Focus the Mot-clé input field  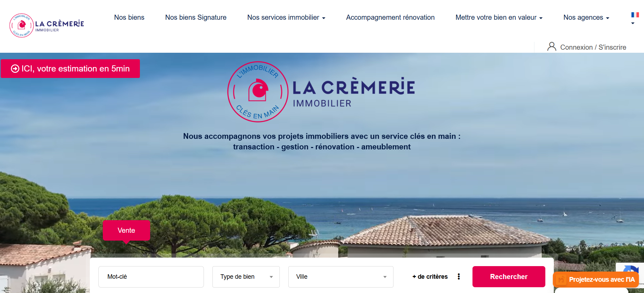pos(151,277)
